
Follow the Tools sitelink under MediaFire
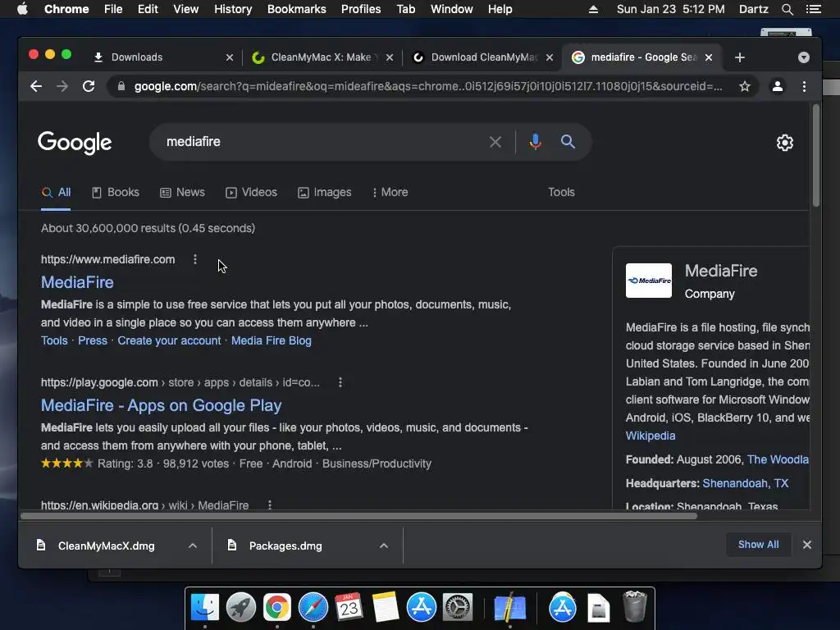(54, 340)
